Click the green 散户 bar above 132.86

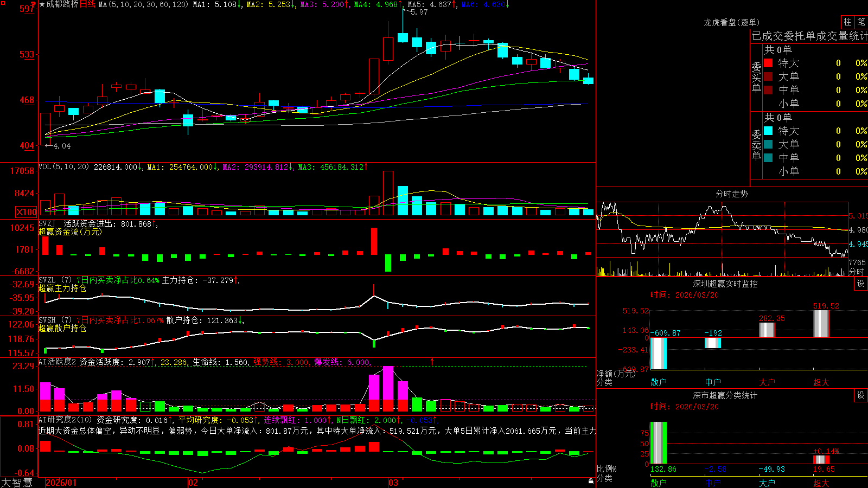(659, 442)
